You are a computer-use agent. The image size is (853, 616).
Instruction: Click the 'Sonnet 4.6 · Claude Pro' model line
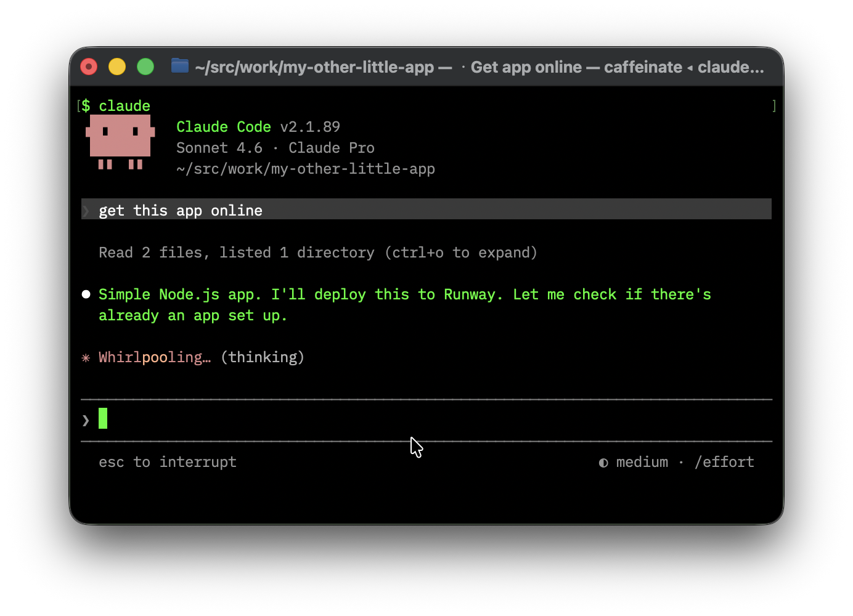275,148
